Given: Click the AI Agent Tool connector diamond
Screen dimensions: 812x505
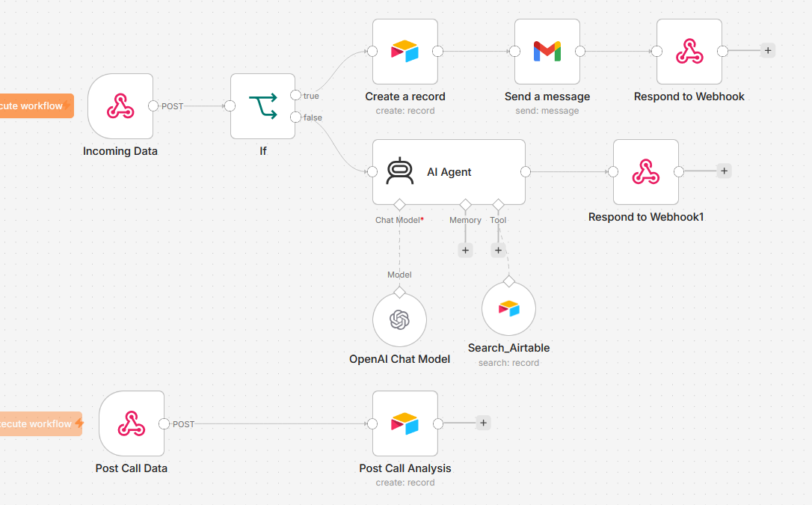Looking at the screenshot, I should coord(498,204).
